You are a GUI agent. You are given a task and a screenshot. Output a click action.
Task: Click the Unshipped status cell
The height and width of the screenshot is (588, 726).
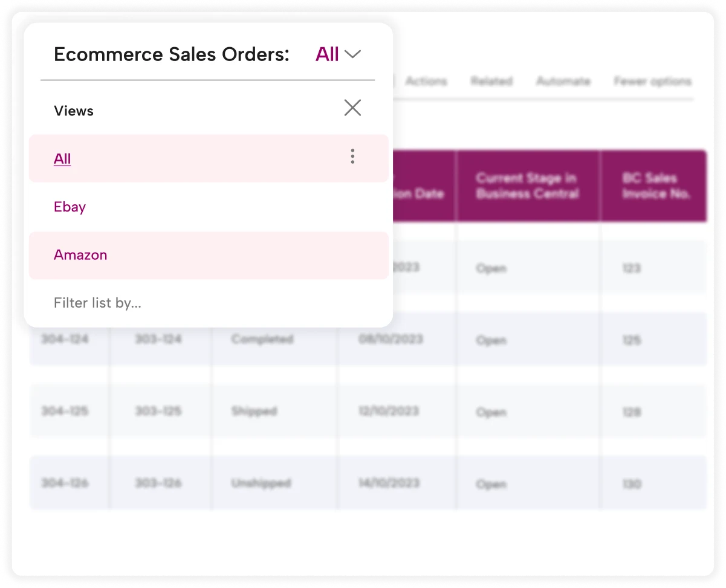coord(261,484)
